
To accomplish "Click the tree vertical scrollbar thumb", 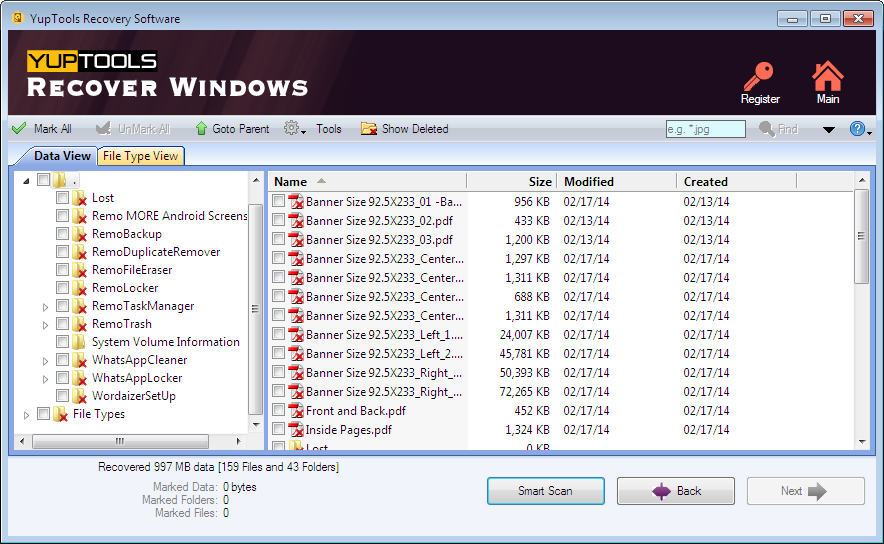I will tap(255, 309).
